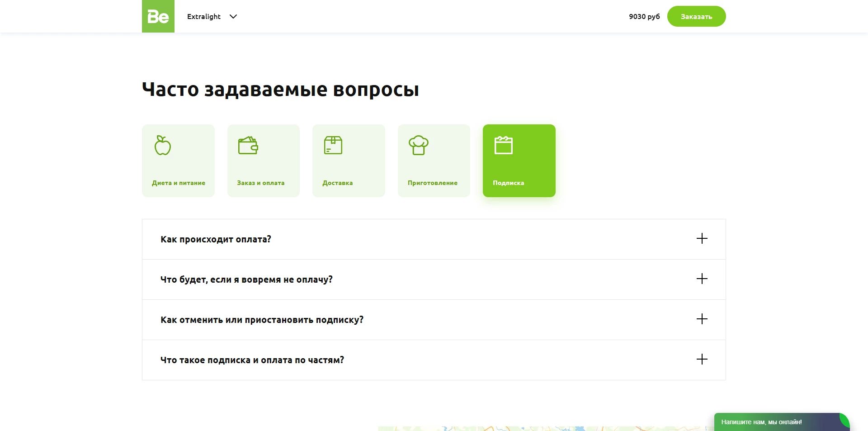
Task: Expand plus for Что такое подписка и оплата по частям?
Action: tap(702, 359)
